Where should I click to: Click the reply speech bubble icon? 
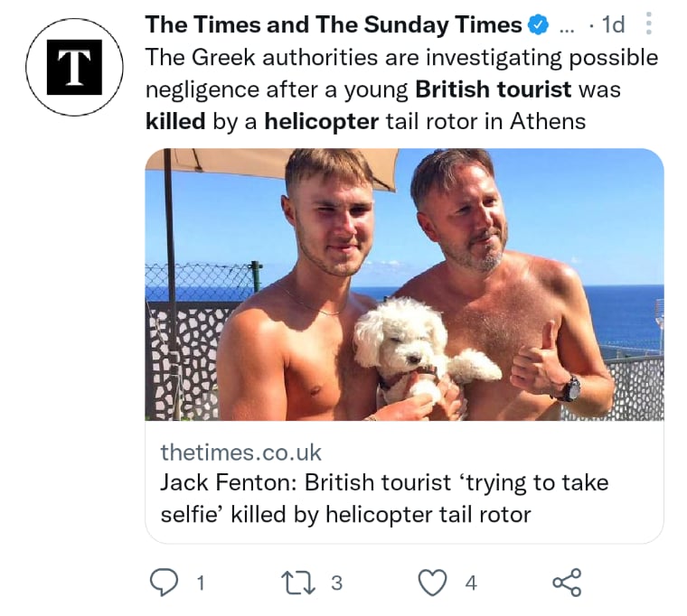[165, 583]
